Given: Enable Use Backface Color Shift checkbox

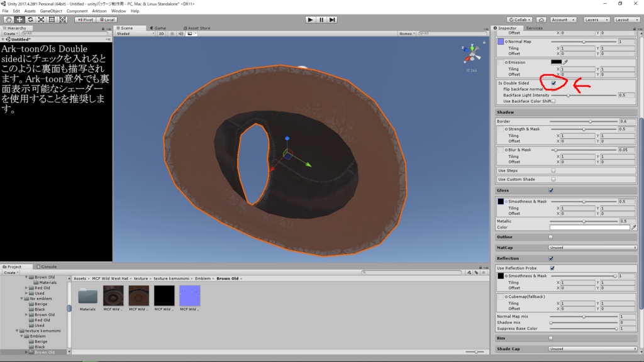Looking at the screenshot, I should (553, 101).
